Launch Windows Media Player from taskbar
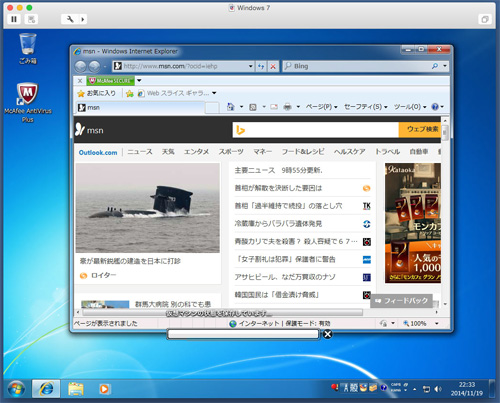The height and width of the screenshot is (403, 500). point(104,389)
